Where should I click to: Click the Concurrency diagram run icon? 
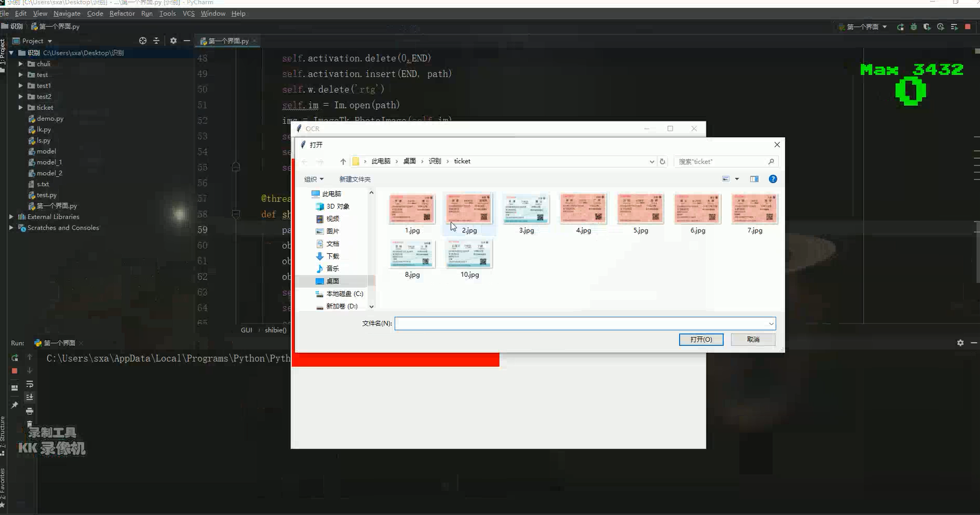click(x=954, y=27)
